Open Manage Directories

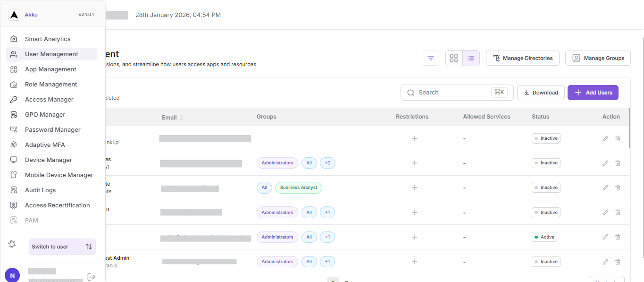[x=523, y=58]
